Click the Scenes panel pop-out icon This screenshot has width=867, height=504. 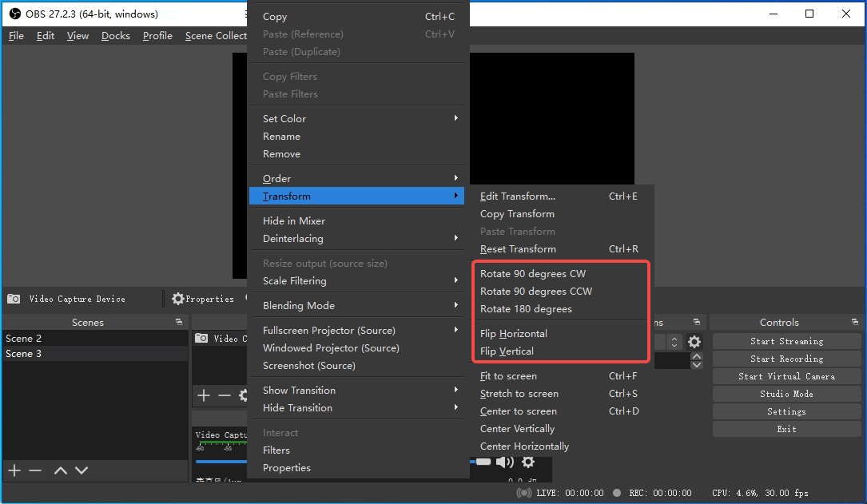[x=178, y=322]
